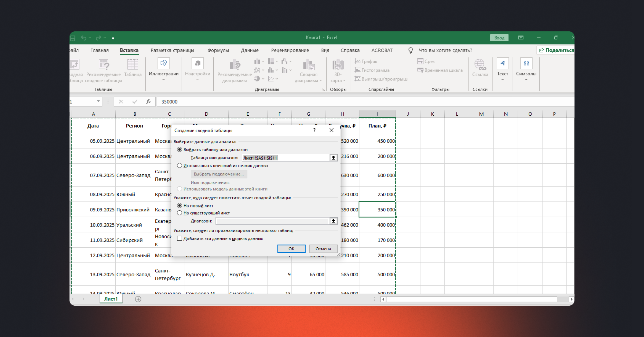644x337 pixels.
Task: Click the 'Таблица или диапазон' input field
Action: tap(286, 158)
